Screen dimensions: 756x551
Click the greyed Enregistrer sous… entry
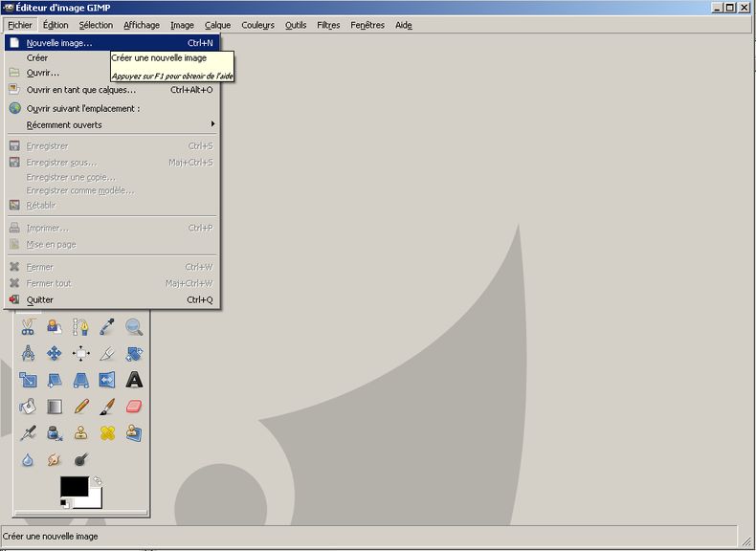(112, 163)
